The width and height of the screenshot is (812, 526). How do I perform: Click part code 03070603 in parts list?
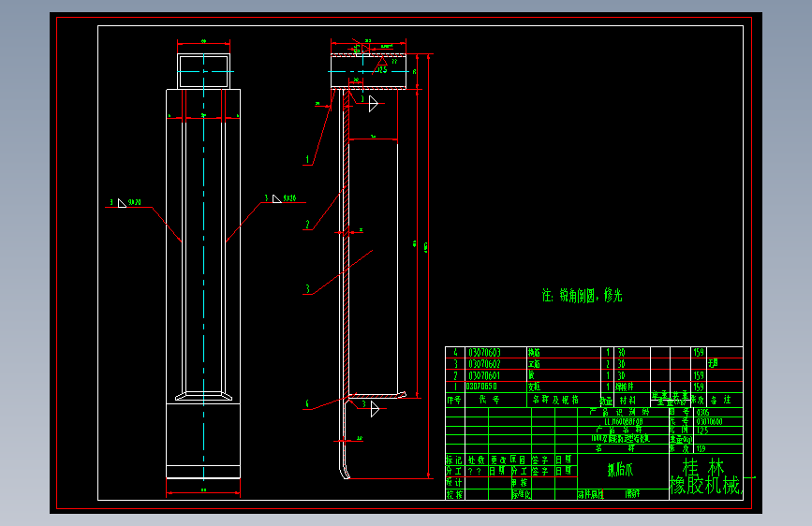coord(484,353)
